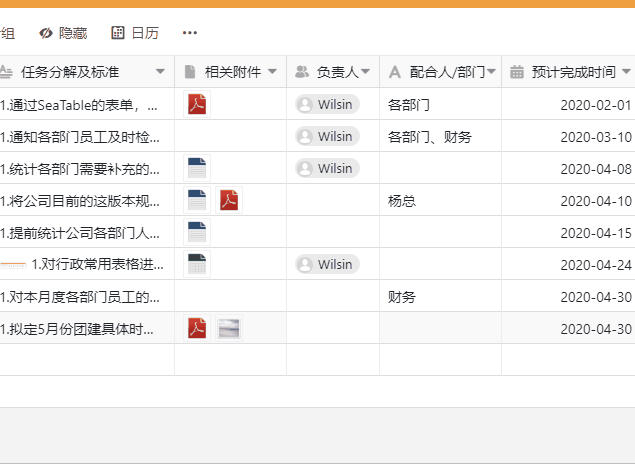Select Wilsin in the 2020-02-01 row

[x=327, y=104]
